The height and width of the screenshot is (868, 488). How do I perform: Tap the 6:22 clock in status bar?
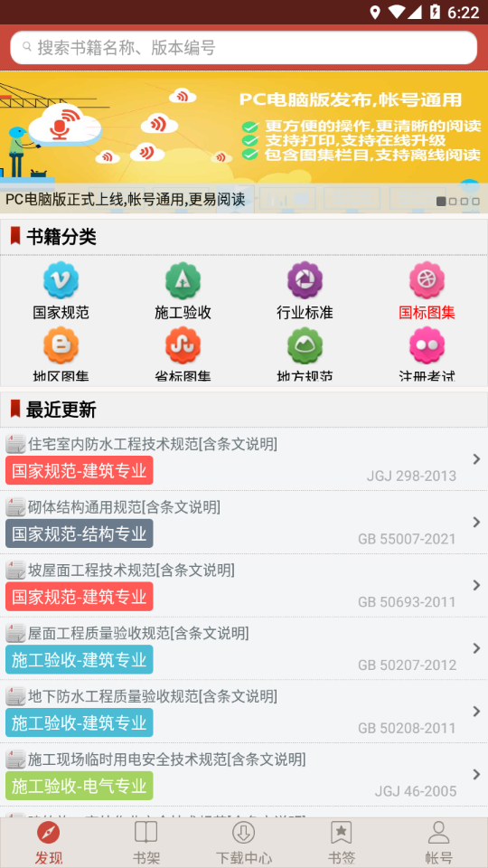point(463,12)
